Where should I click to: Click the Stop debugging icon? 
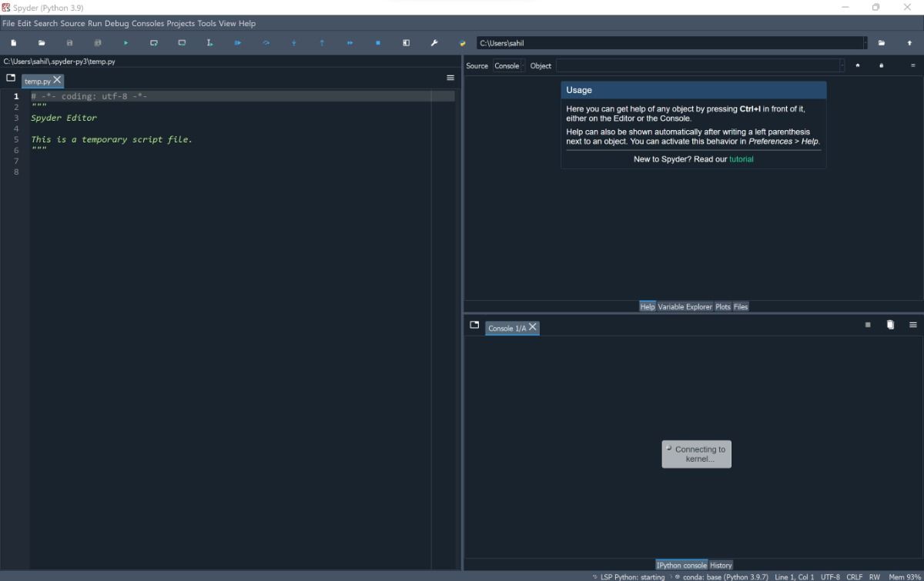coord(377,42)
